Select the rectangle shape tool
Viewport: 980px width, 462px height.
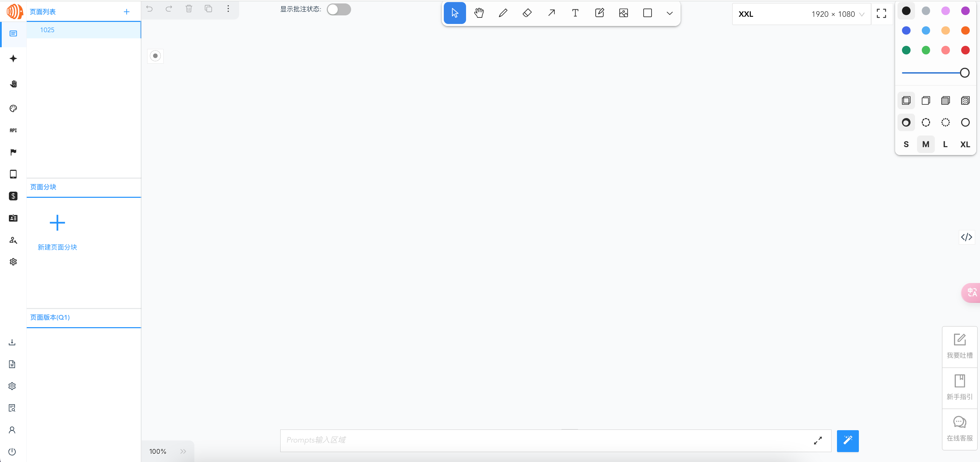pyautogui.click(x=647, y=13)
